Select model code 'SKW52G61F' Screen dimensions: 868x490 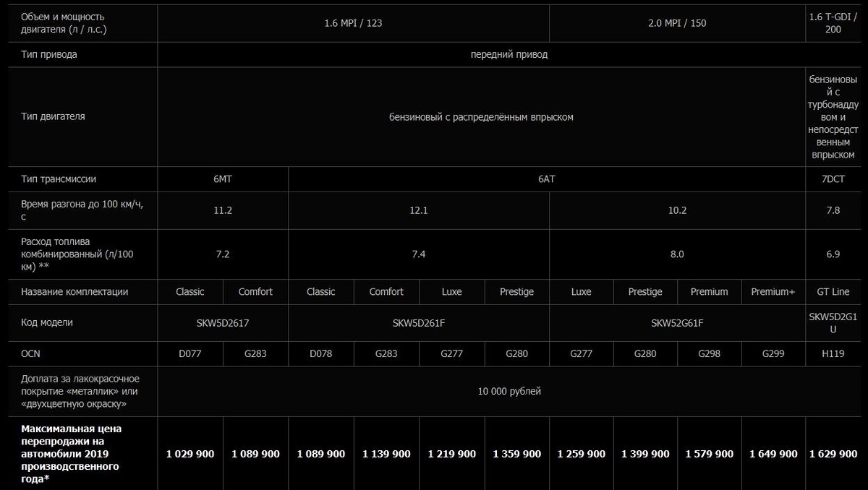coord(677,323)
